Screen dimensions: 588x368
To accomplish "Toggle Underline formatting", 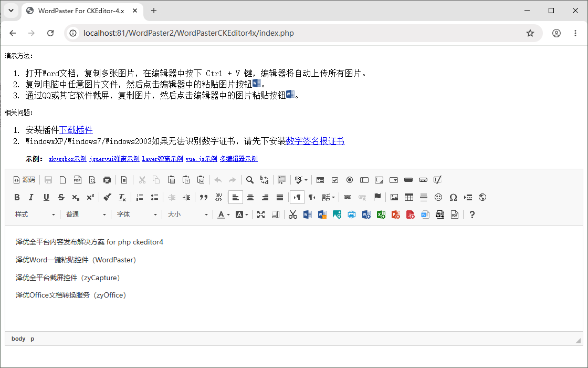I will pos(46,197).
